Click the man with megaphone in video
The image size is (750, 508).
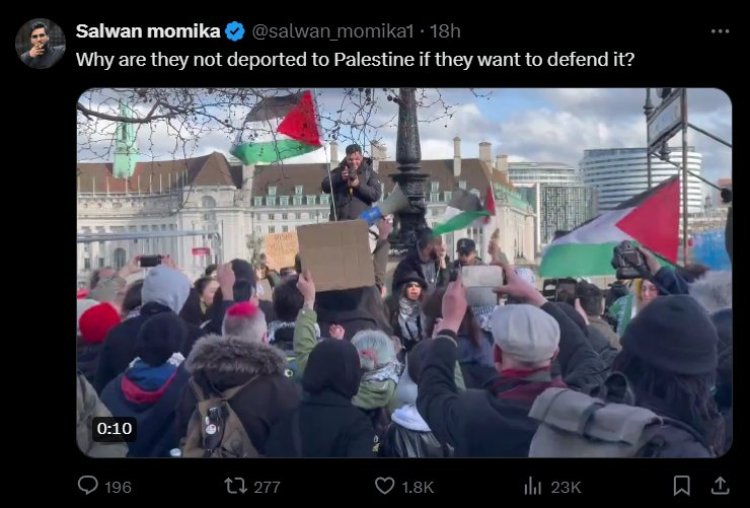point(353,182)
